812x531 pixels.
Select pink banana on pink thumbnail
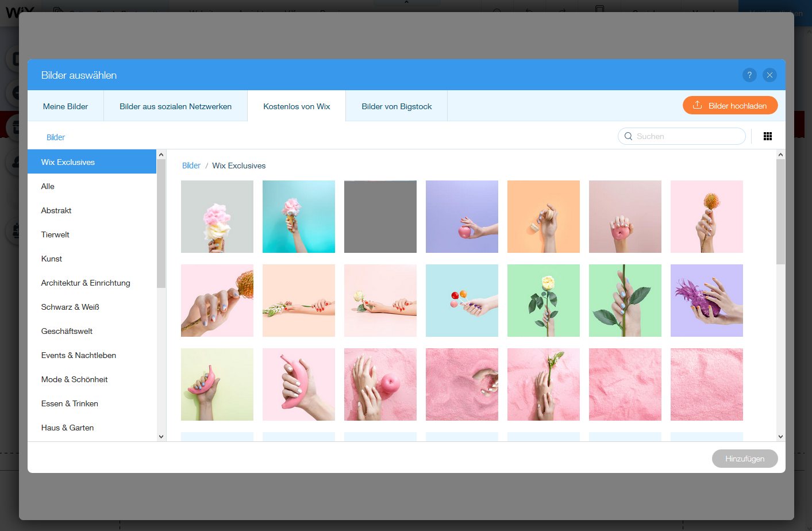299,384
